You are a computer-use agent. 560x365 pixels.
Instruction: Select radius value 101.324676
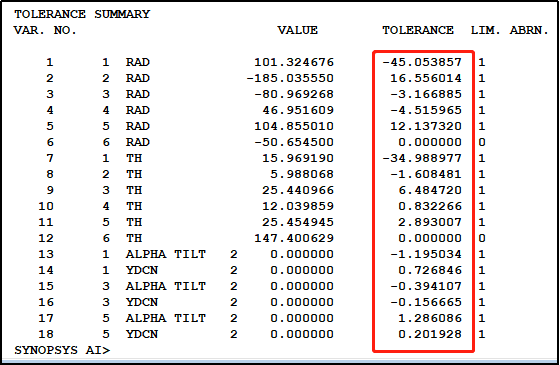point(294,62)
